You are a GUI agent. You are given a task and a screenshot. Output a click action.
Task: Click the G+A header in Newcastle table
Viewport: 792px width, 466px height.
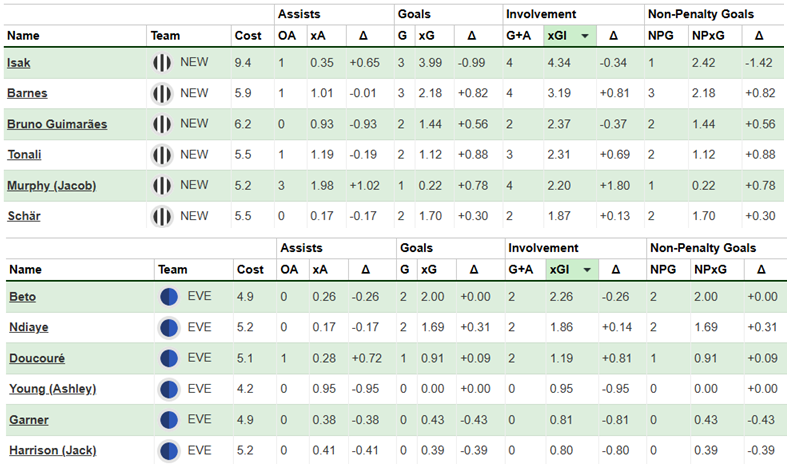point(519,36)
